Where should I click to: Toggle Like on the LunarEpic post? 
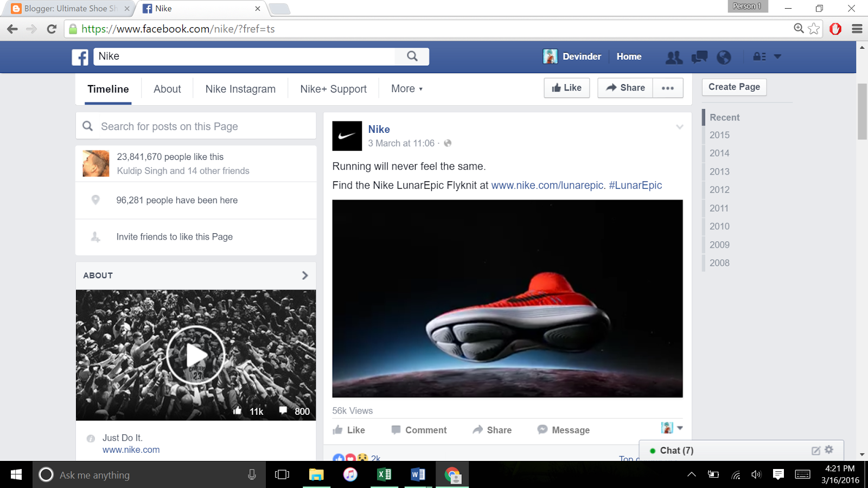tap(349, 430)
